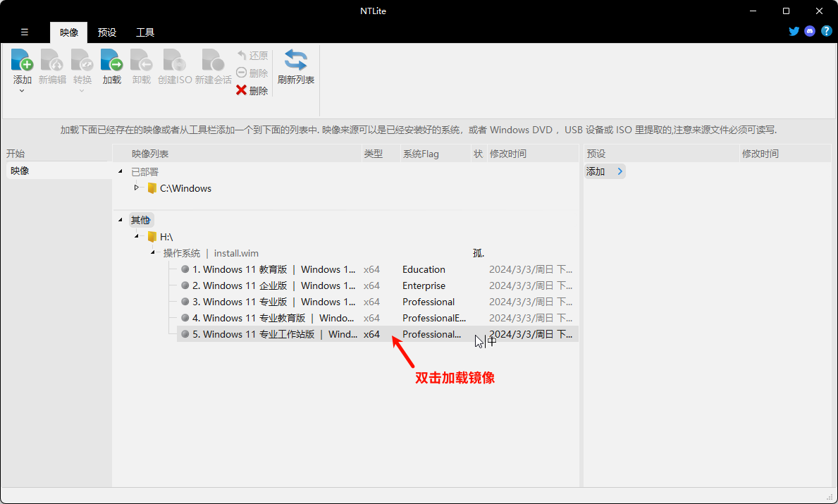Screen dimensions: 838x504
Task: Click the x64 cell of 教育版 row
Action: coord(371,269)
